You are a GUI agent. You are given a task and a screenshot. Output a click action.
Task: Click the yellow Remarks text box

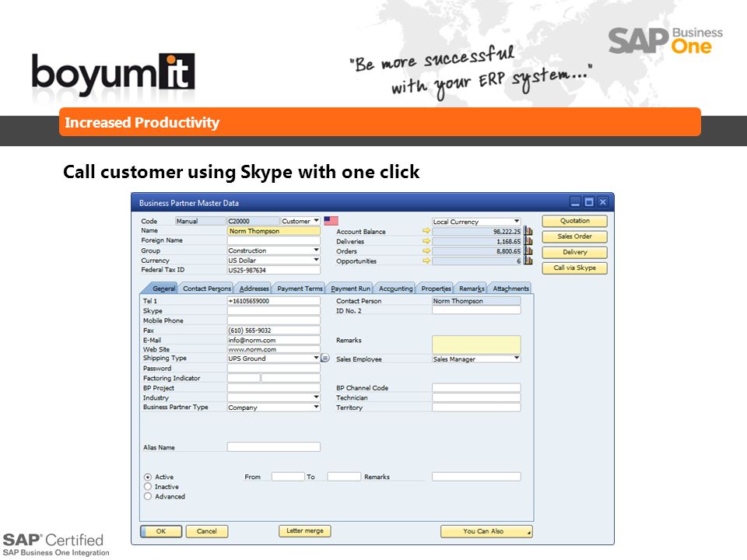pyautogui.click(x=476, y=345)
